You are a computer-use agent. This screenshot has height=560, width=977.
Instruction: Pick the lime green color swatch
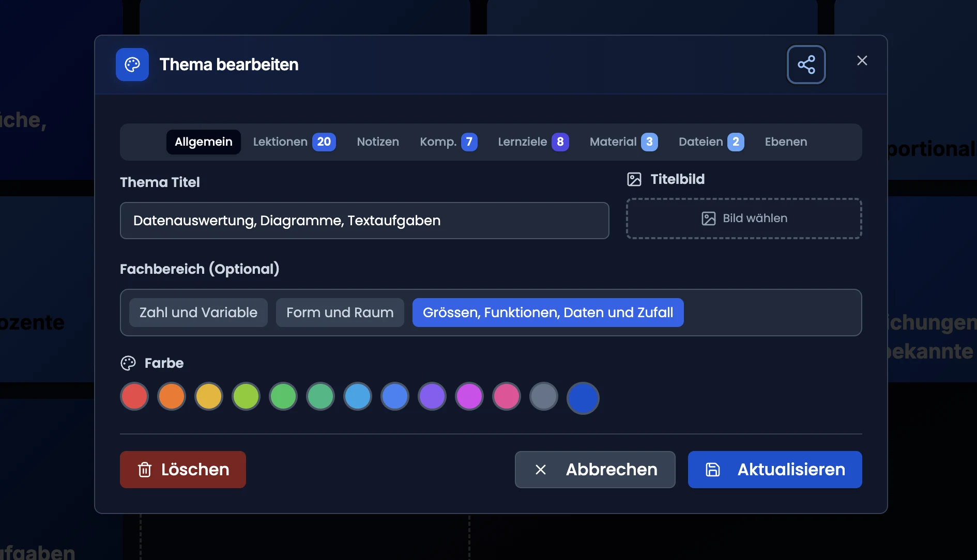click(x=246, y=397)
